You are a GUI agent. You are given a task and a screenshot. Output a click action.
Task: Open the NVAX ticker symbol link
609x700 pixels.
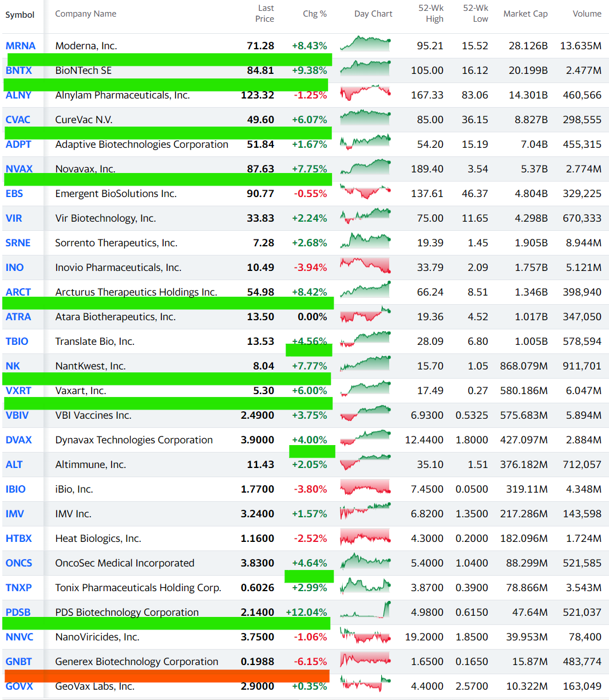[19, 169]
